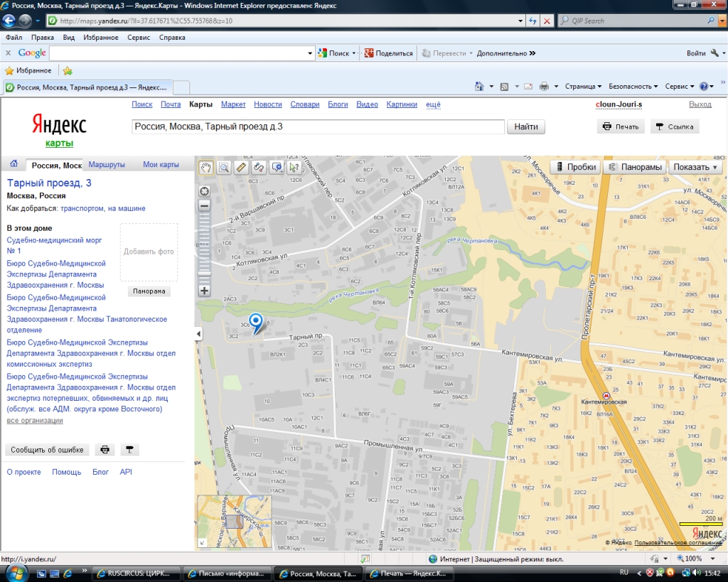This screenshot has width=728, height=582.
Task: Refresh the page with the refresh icon
Action: 532,21
